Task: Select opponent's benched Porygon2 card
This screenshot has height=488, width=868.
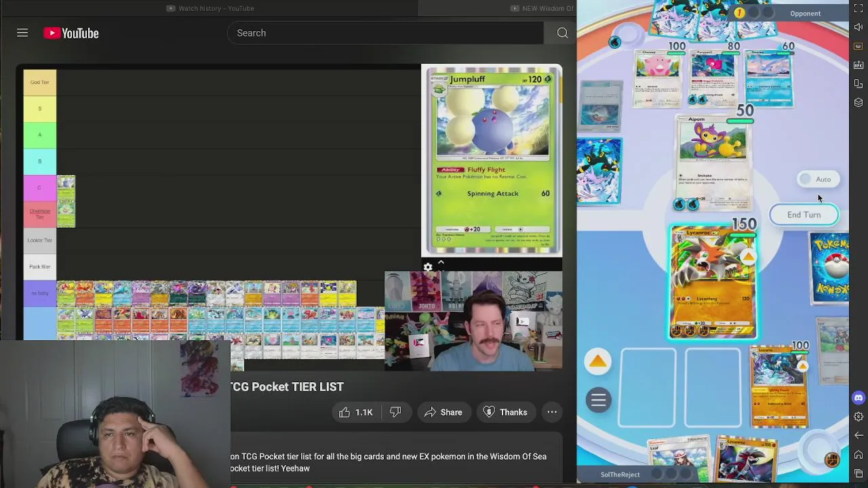Action: coord(712,78)
